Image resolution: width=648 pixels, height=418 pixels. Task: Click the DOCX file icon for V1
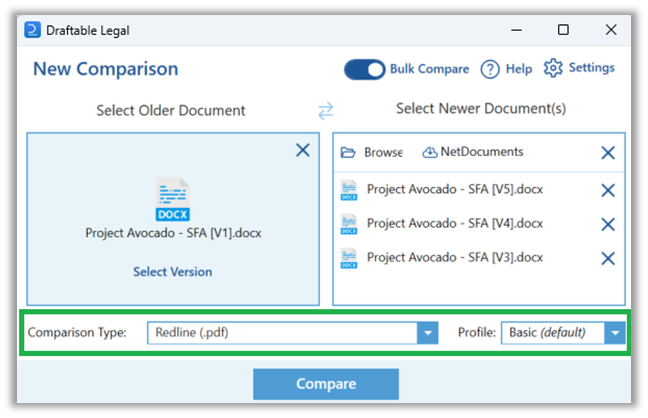pos(173,200)
